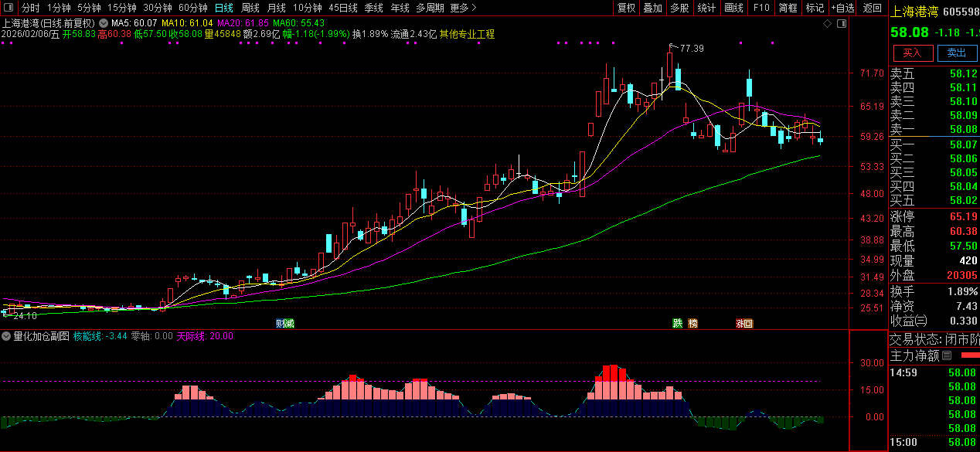Click the 跌 event marker on chart
980x452 pixels.
click(x=677, y=323)
